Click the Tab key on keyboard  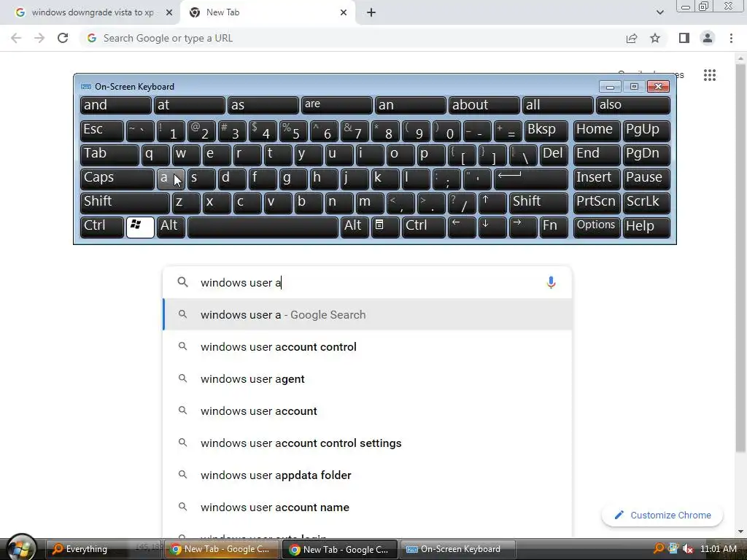[109, 155]
